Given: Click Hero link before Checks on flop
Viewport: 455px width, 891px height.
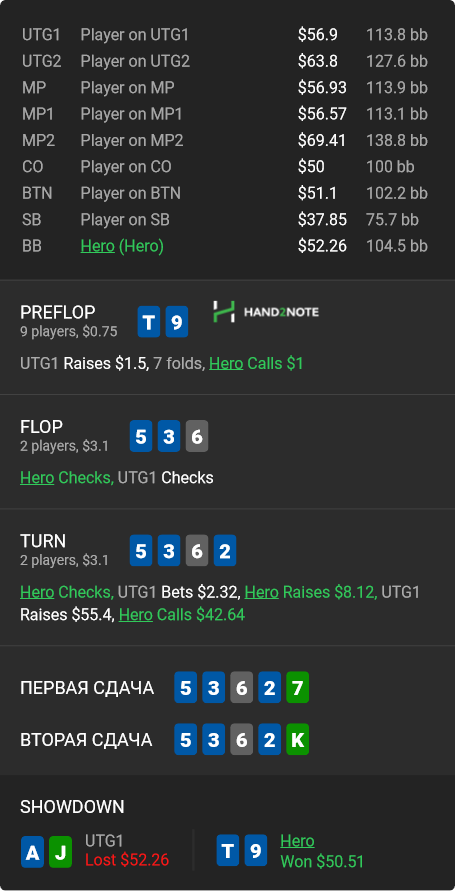Looking at the screenshot, I should pyautogui.click(x=37, y=477).
